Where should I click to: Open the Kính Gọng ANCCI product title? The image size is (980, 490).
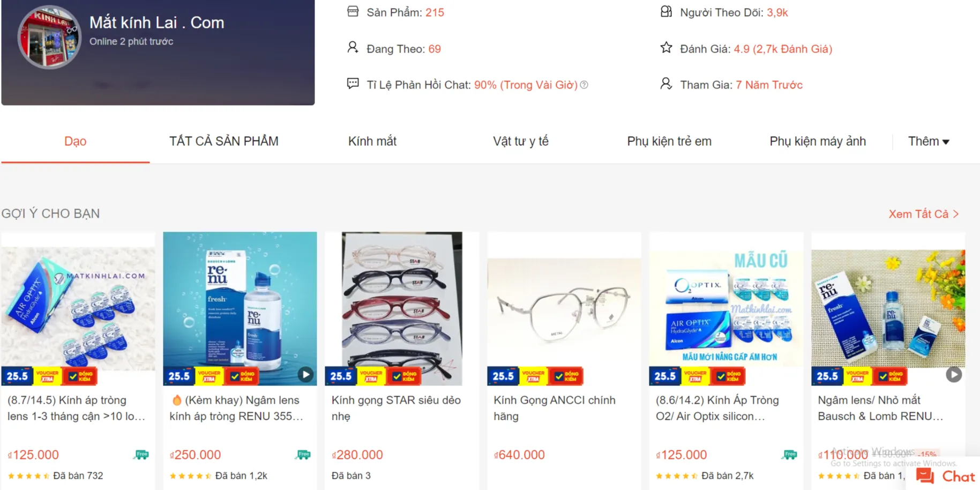pos(554,408)
